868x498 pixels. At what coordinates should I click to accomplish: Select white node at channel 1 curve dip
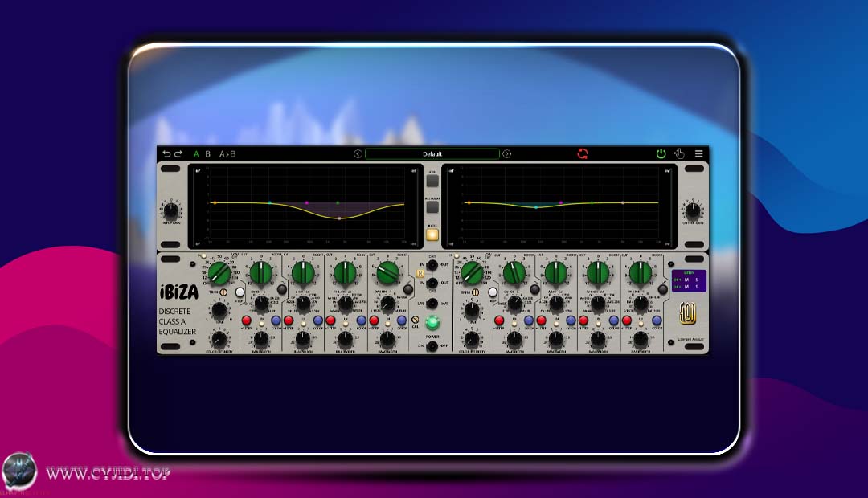(x=339, y=218)
